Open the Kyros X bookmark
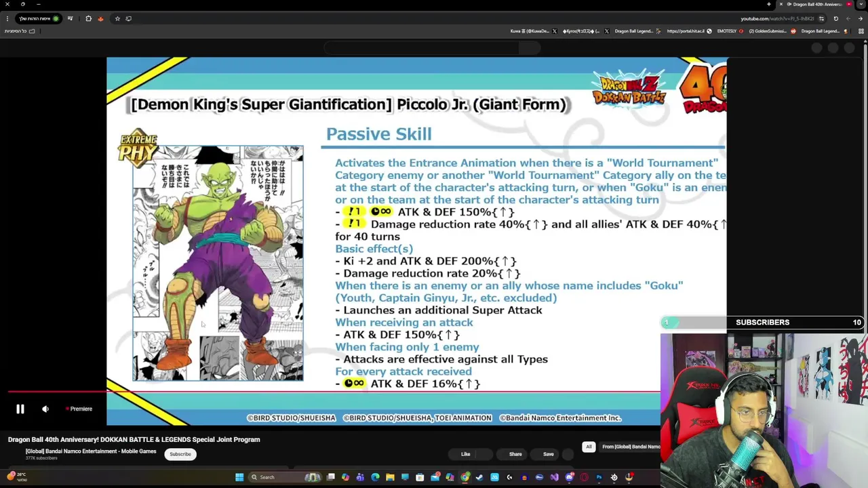 (586, 31)
